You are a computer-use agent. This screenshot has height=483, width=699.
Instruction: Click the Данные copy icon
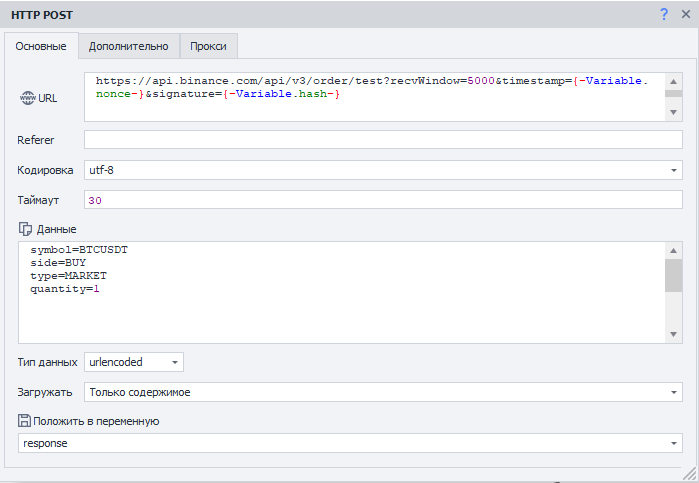(x=26, y=229)
